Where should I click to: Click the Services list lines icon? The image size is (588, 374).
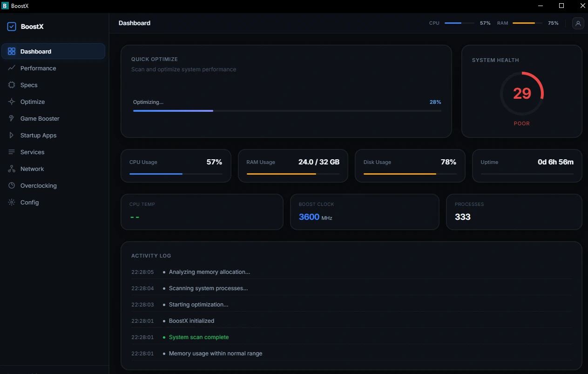(x=12, y=152)
